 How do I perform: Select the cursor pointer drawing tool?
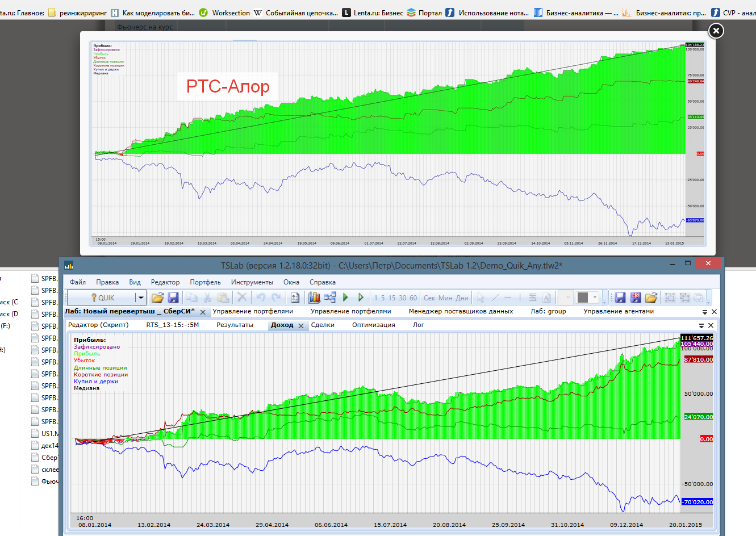481,298
